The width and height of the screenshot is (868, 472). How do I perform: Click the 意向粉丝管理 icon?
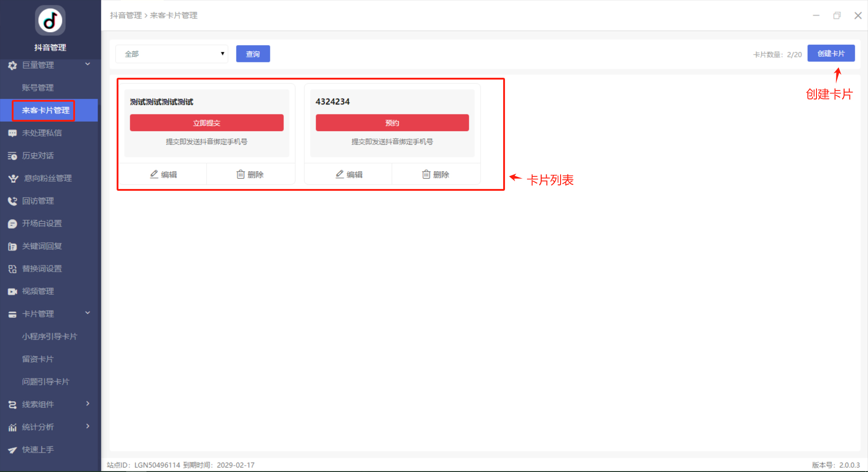[13, 179]
